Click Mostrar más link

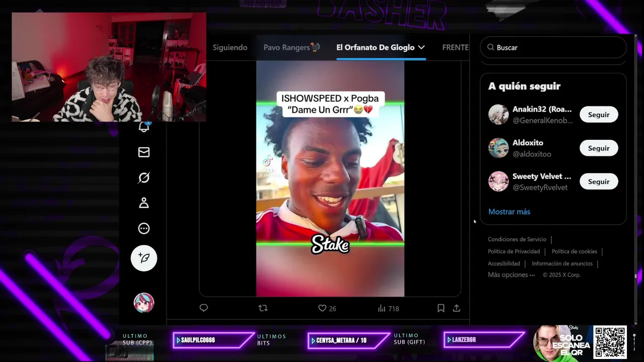(x=509, y=212)
